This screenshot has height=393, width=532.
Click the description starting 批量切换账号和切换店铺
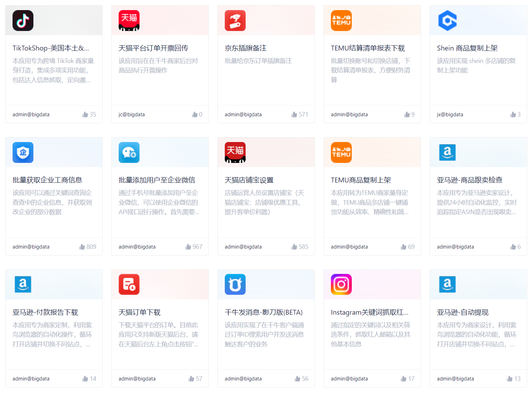[371, 70]
